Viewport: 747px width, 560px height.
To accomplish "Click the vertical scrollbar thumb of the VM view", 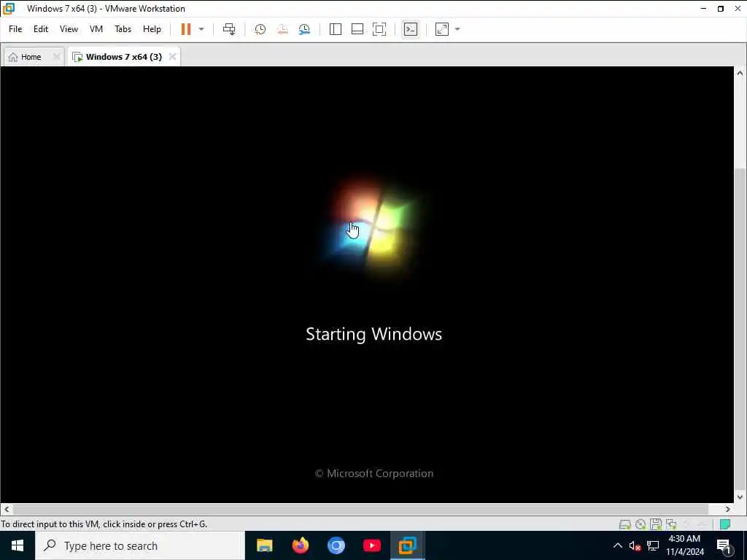I will tap(740, 329).
